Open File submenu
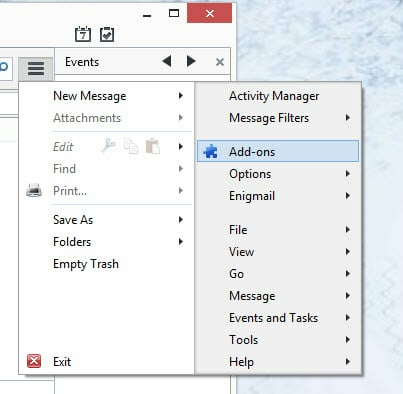Screen dimensions: 403x394 pos(278,230)
